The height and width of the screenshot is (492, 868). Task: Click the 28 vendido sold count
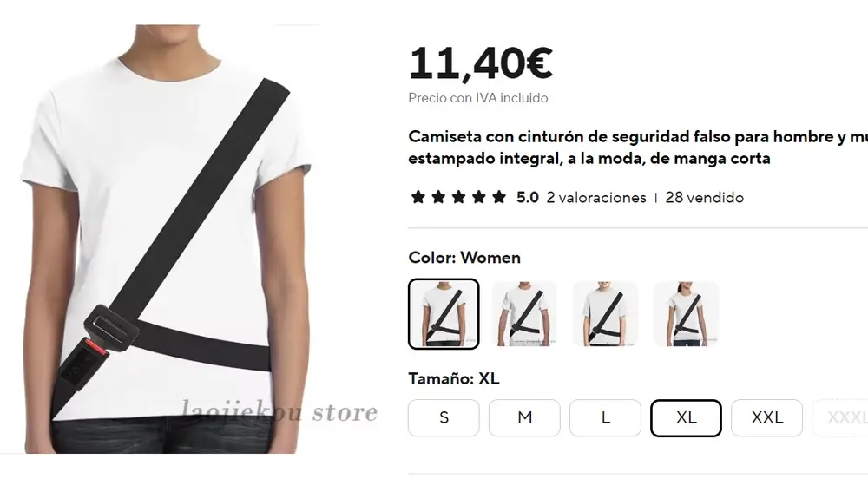704,198
